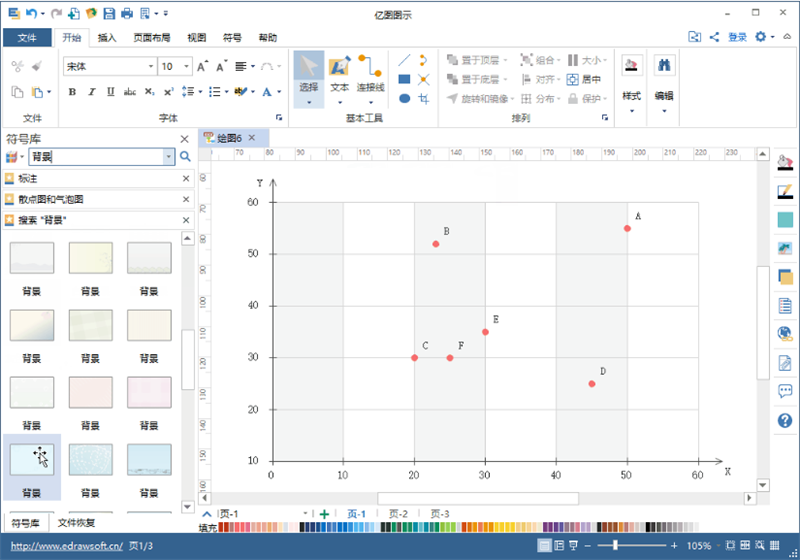Click the Undo icon in quick access toolbar

[x=32, y=13]
